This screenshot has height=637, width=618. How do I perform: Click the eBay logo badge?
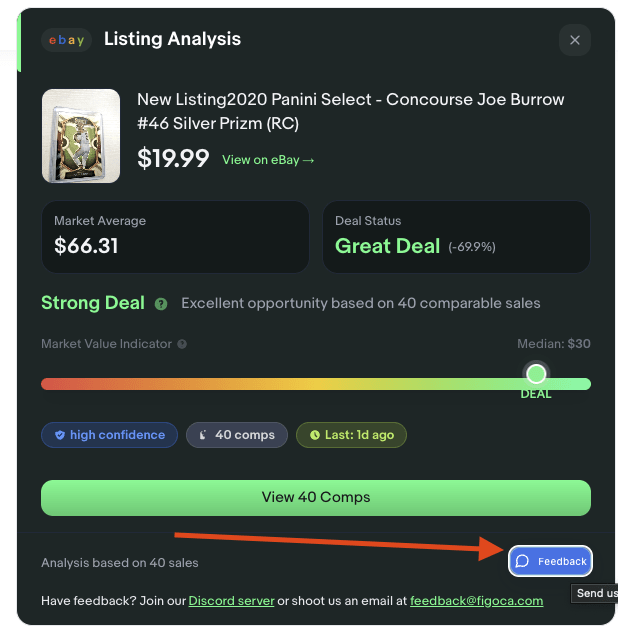tap(67, 40)
